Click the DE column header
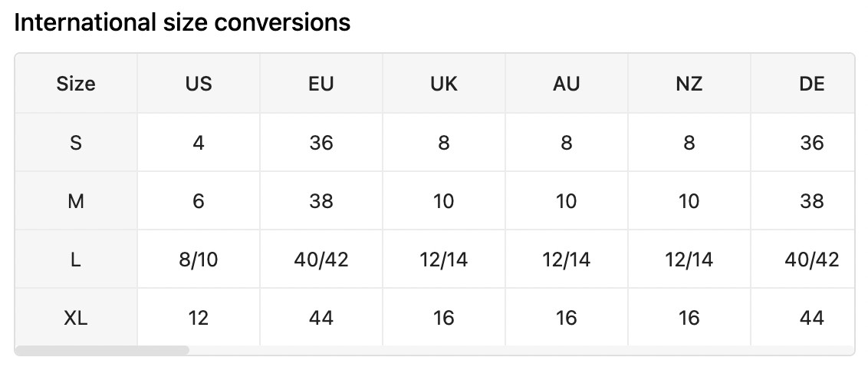Screen dimensions: 868x367 tap(811, 84)
